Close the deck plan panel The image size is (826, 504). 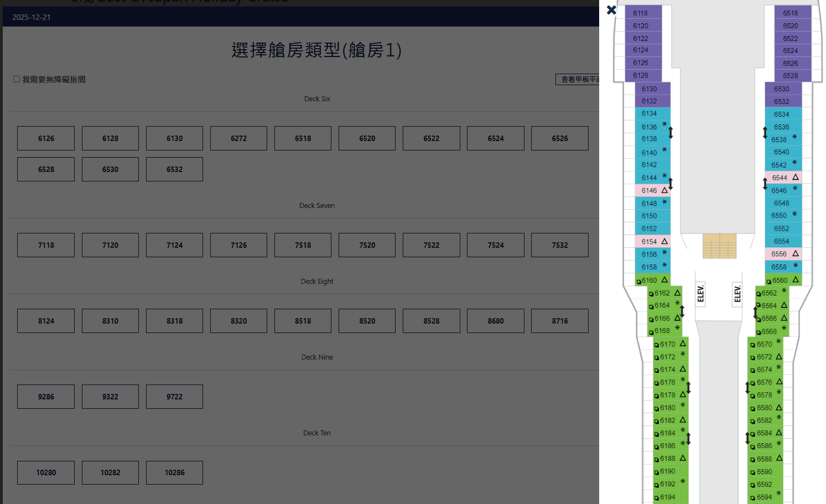pos(611,10)
